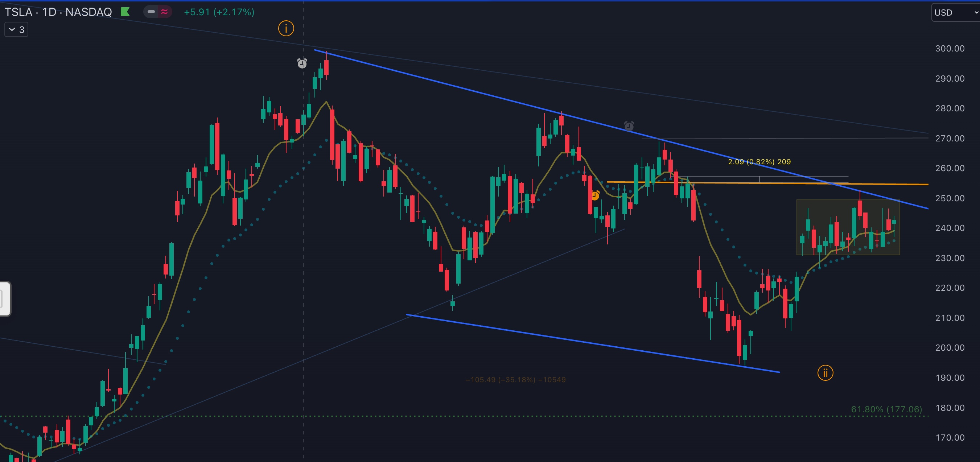Click the pink approximate-equals data mode icon

[x=164, y=12]
